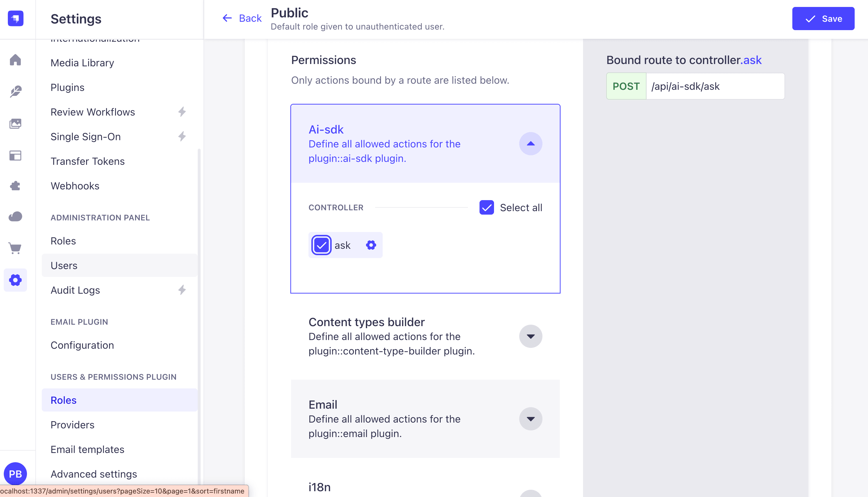The height and width of the screenshot is (497, 868).
Task: Open Administration Panel Roles
Action: (x=119, y=241)
